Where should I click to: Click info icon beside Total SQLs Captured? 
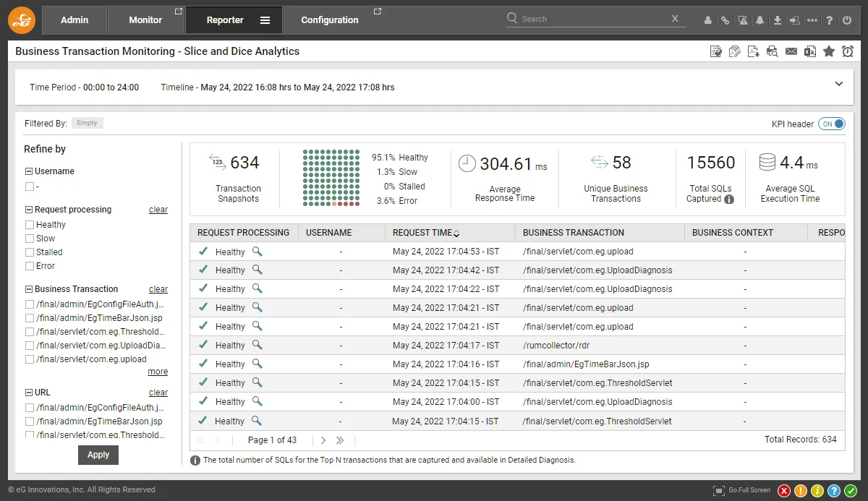point(729,200)
